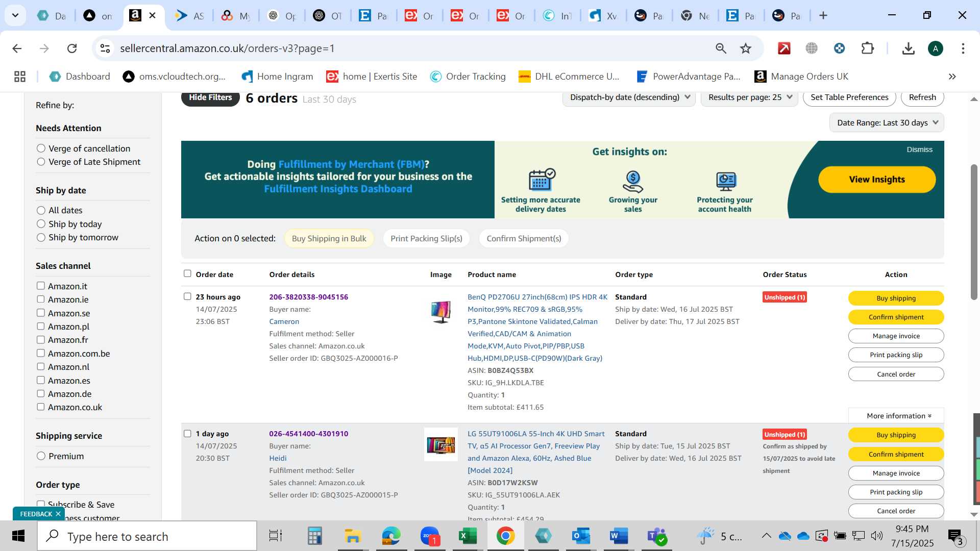Bookmark this page with the star icon
This screenshot has height=551, width=980.
(x=746, y=48)
